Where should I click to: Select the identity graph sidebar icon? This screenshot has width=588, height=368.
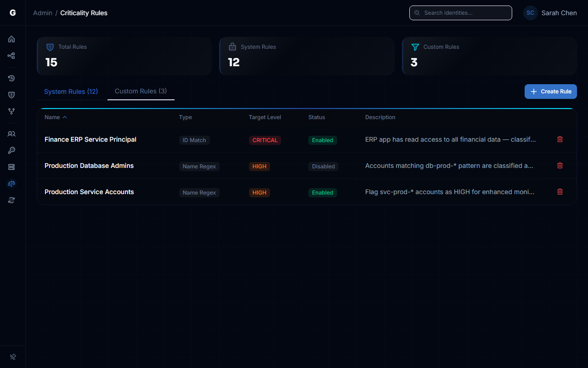point(11,56)
